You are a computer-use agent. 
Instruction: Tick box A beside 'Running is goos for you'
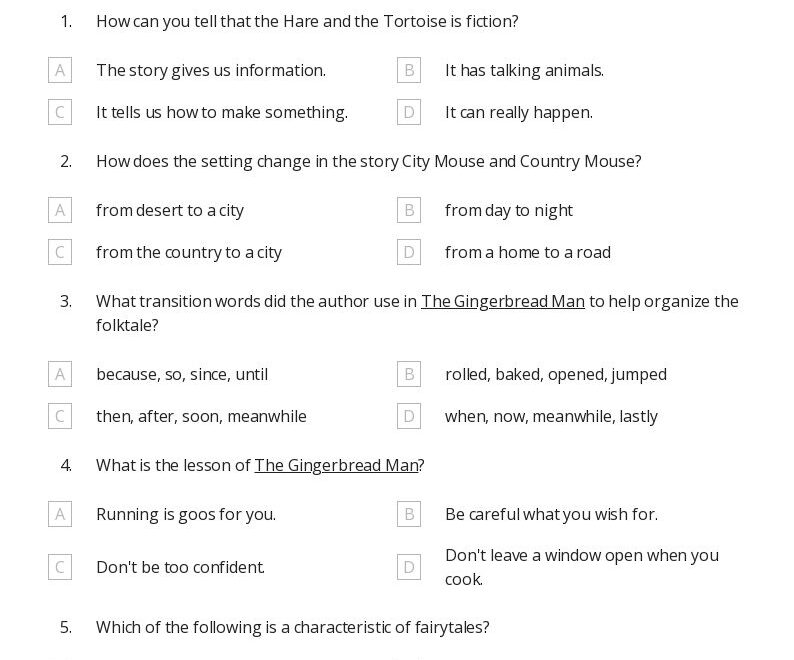click(60, 514)
